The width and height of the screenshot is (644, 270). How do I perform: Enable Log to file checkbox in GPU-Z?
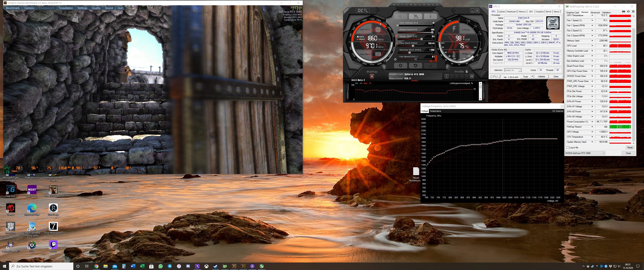pyautogui.click(x=568, y=148)
